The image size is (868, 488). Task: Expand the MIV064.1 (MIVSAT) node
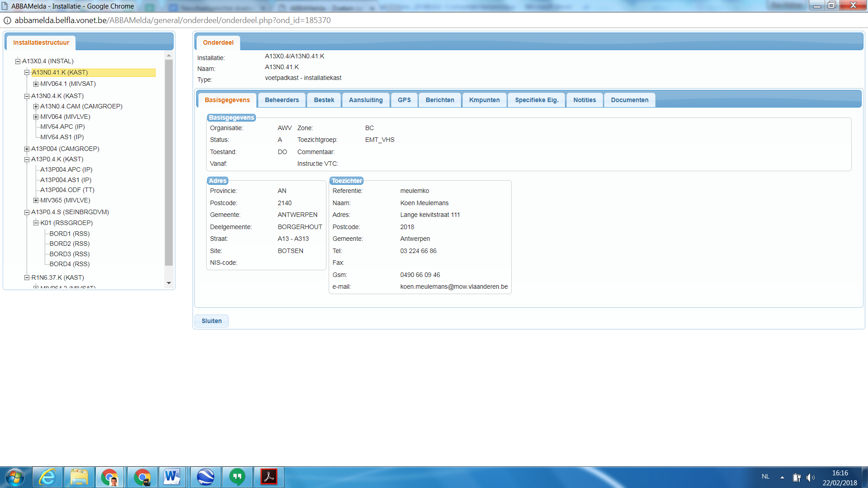pyautogui.click(x=36, y=84)
